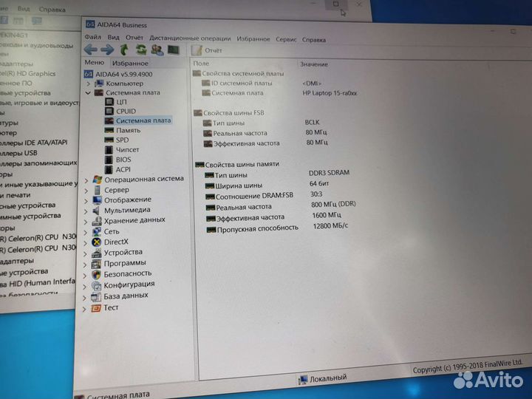
Task: Click the green Up arrow toolbar icon
Action: 124,50
